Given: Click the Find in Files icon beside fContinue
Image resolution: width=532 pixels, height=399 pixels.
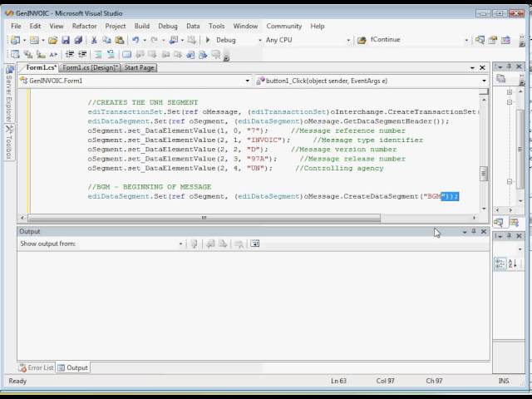Looking at the screenshot, I should coord(362,40).
